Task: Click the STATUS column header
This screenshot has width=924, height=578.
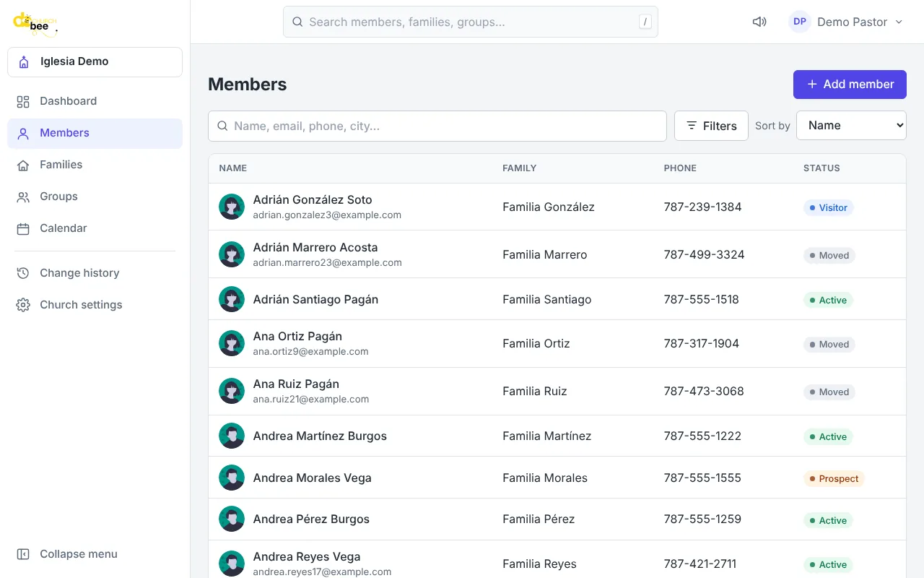Action: 821,168
